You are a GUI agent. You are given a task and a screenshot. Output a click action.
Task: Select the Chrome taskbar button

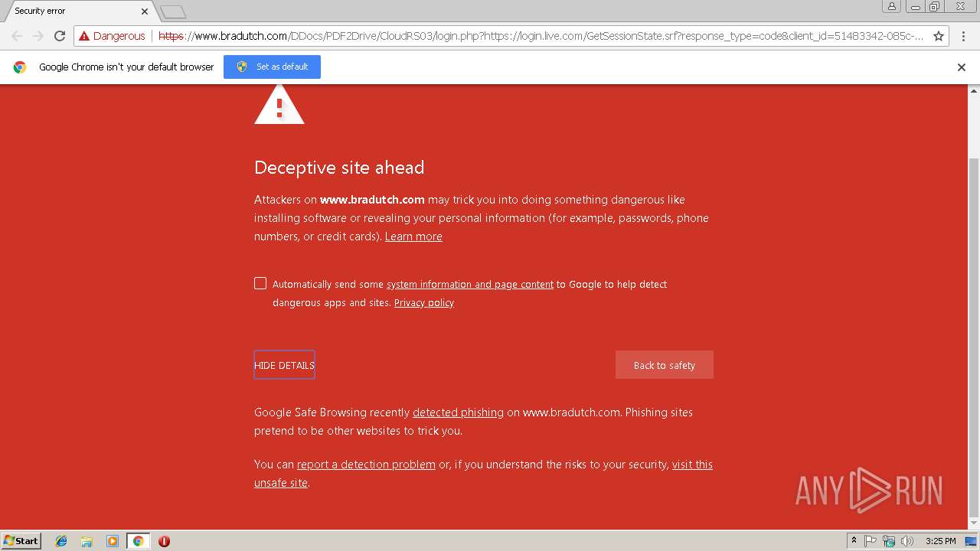tap(138, 541)
